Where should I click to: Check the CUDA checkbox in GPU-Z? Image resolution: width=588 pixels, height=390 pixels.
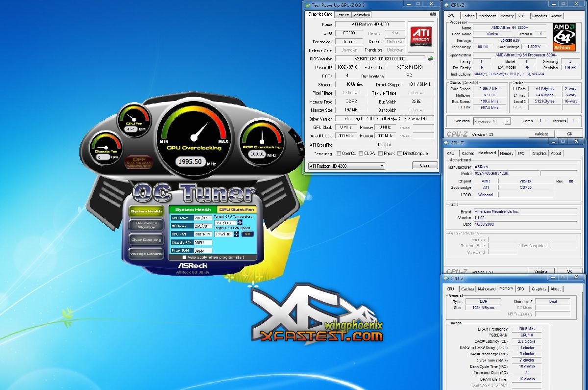click(x=361, y=154)
